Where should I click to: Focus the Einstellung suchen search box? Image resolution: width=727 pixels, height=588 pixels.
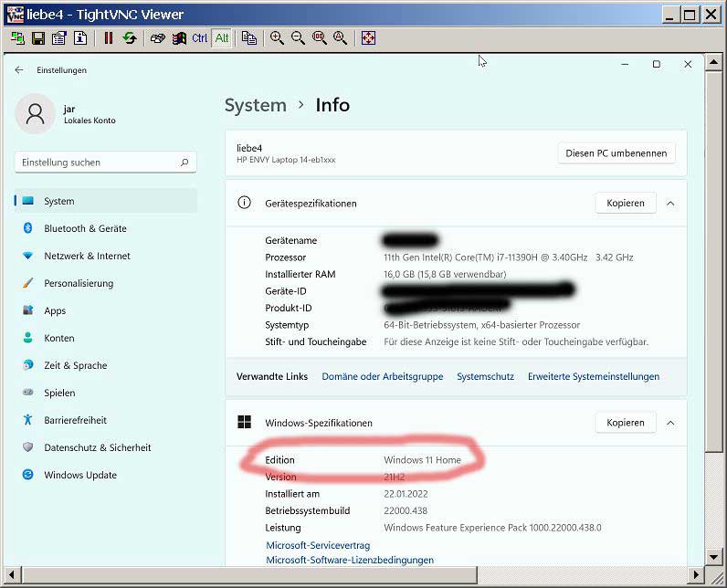pos(106,163)
